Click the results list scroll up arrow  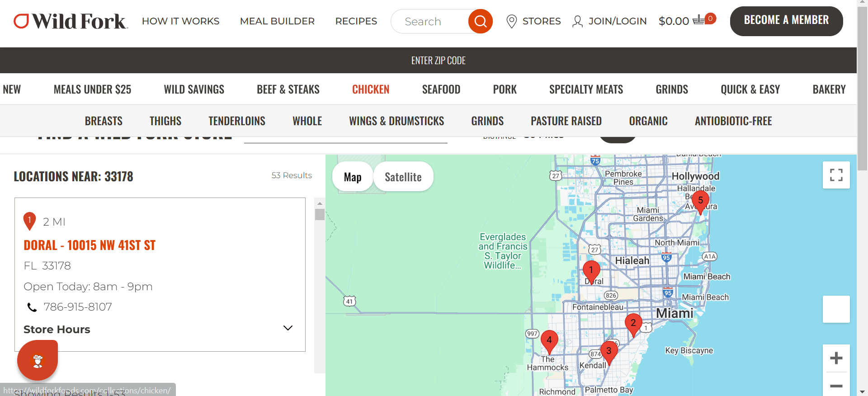coord(320,203)
